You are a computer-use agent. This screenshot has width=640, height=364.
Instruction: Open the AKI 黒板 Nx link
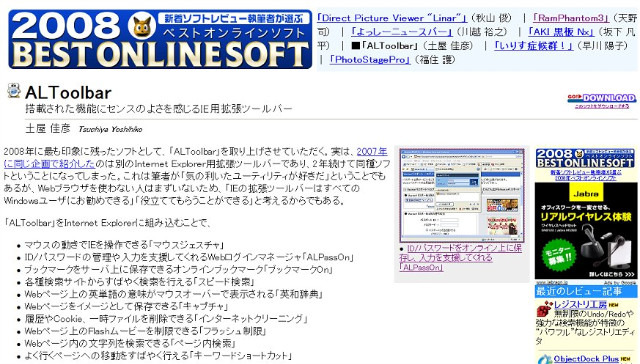pos(561,32)
